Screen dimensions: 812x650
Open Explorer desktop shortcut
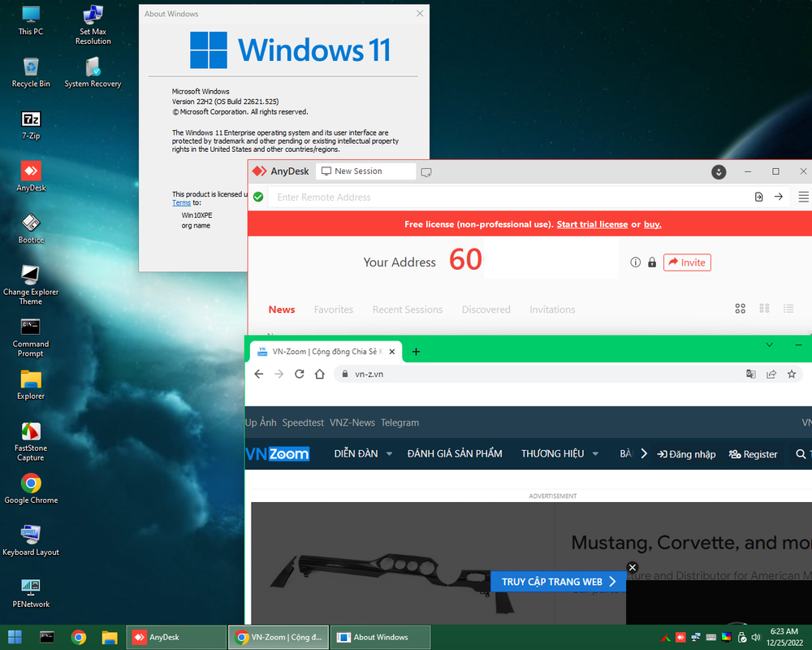point(31,385)
